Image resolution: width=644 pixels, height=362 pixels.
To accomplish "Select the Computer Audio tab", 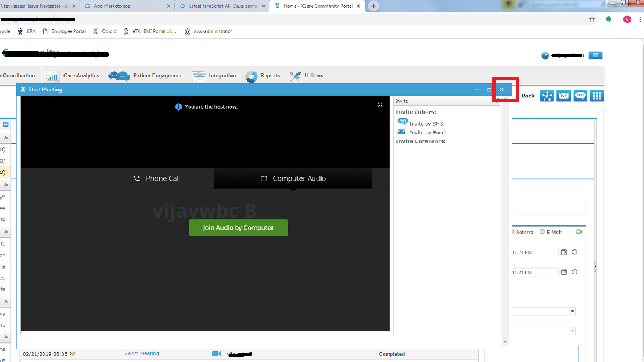I will tap(293, 178).
